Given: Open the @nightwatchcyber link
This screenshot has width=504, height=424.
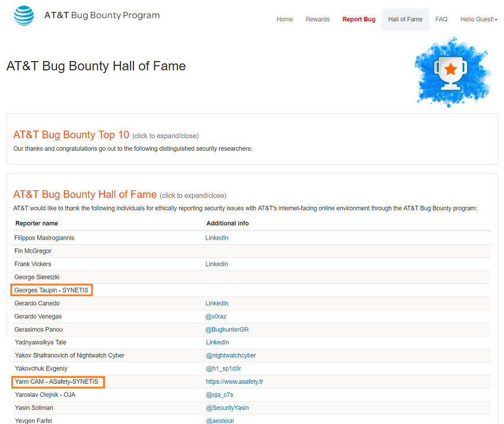Looking at the screenshot, I should click(231, 356).
